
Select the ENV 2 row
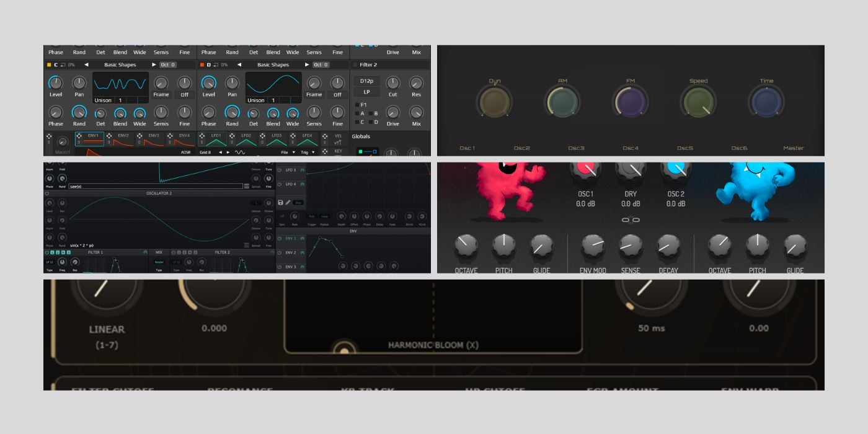point(291,253)
